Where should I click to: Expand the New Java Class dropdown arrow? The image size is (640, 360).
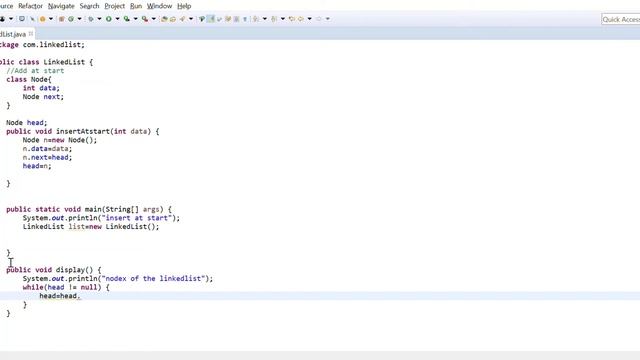point(80,19)
